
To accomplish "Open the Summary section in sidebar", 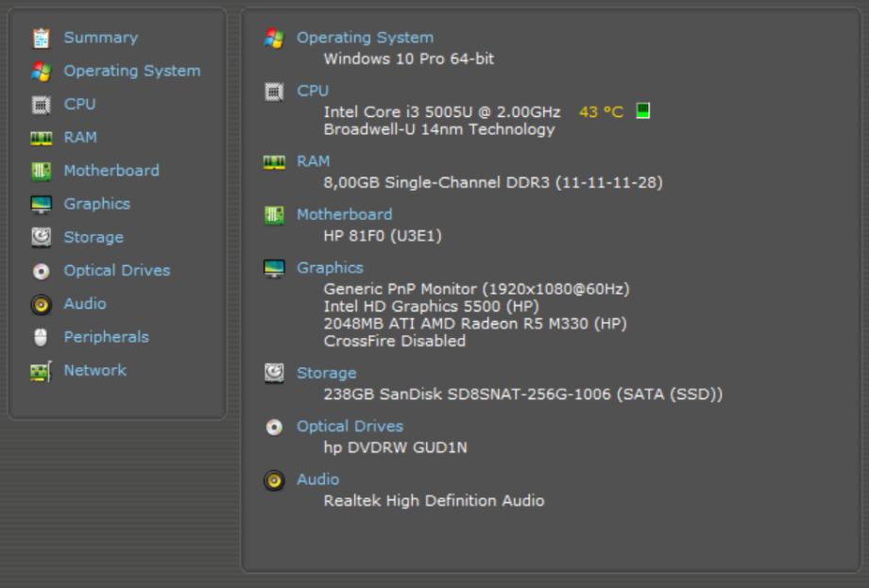I will (101, 38).
